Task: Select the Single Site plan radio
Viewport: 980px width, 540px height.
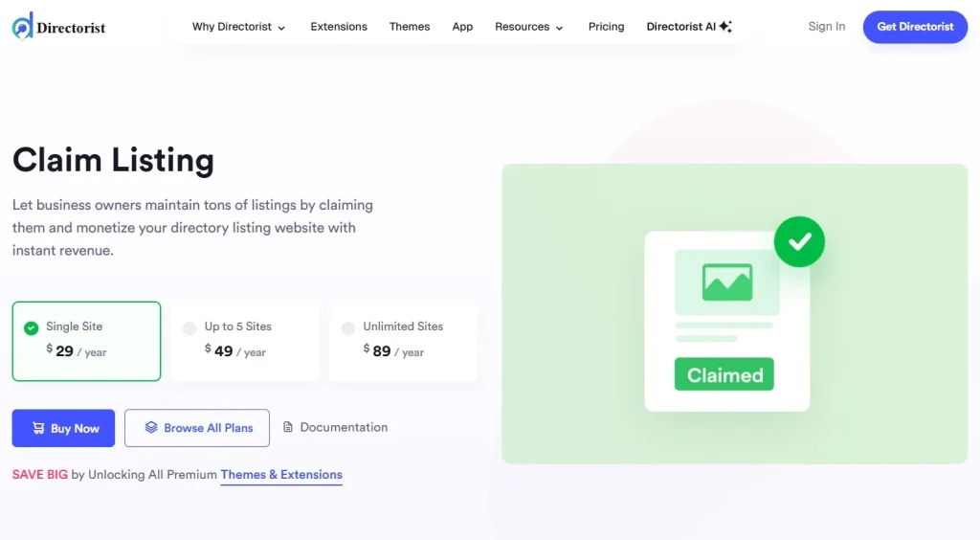Action: pyautogui.click(x=32, y=328)
